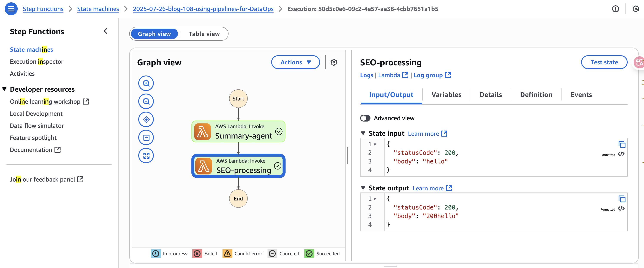Click the End node in graph
Image resolution: width=644 pixels, height=268 pixels.
pos(238,199)
